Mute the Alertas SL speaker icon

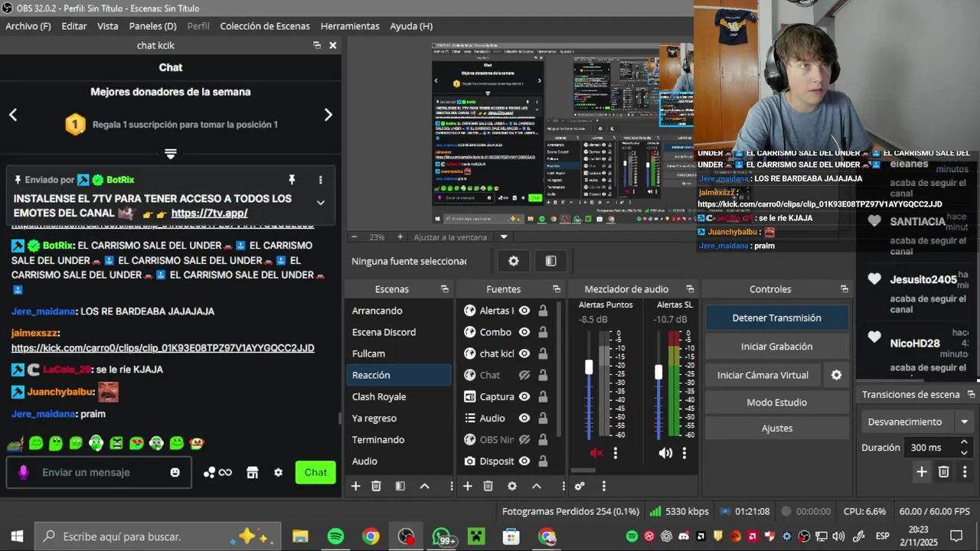click(x=665, y=453)
